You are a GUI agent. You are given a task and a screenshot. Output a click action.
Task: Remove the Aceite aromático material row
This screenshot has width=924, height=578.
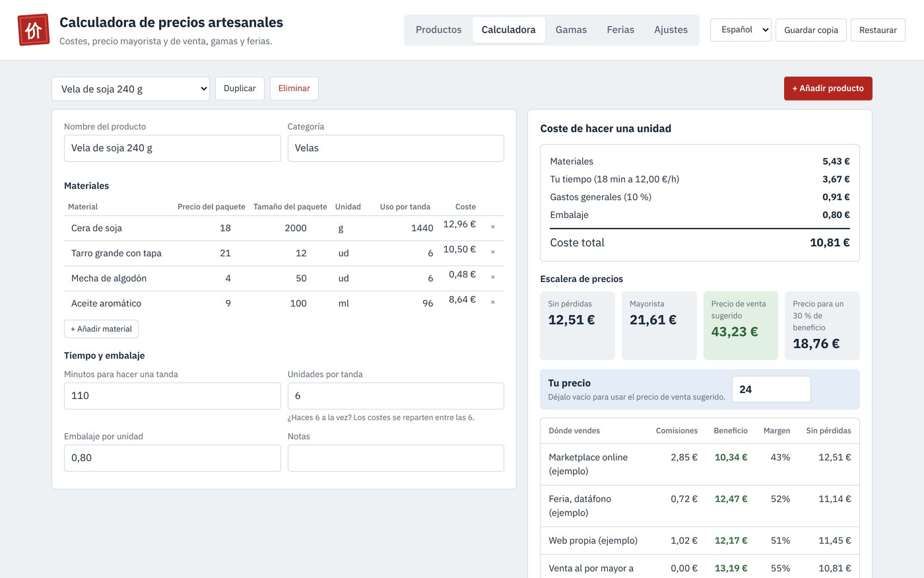pos(493,302)
